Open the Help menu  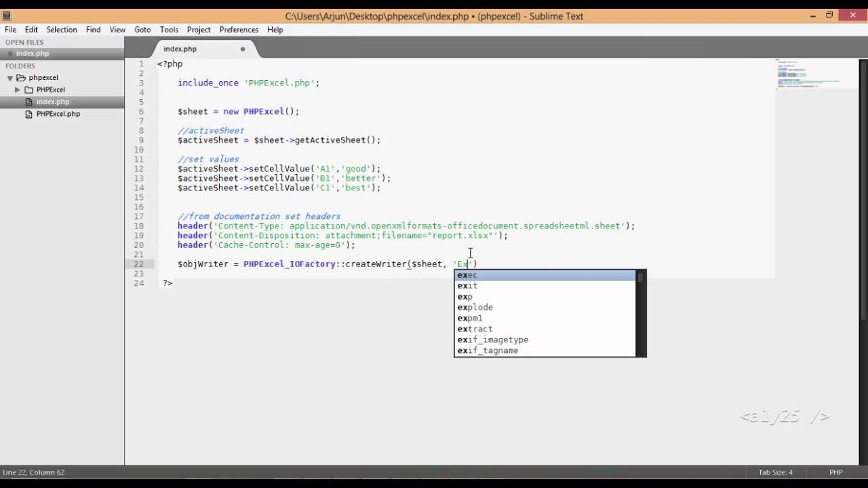coord(275,30)
